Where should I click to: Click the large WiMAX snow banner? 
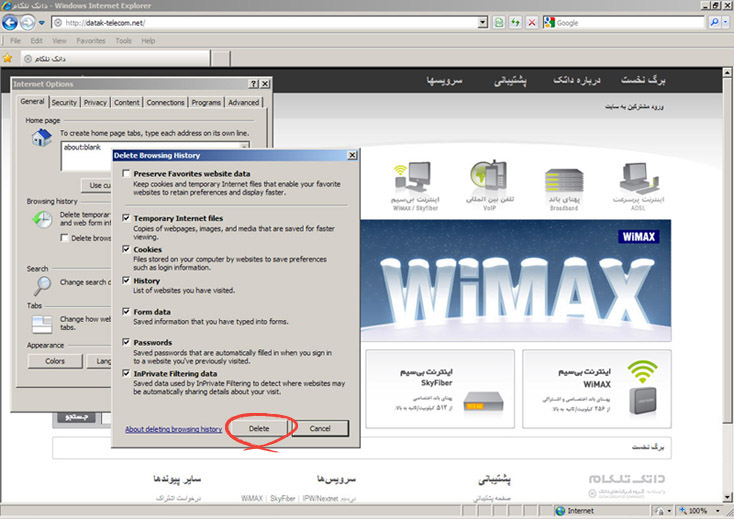tap(516, 280)
